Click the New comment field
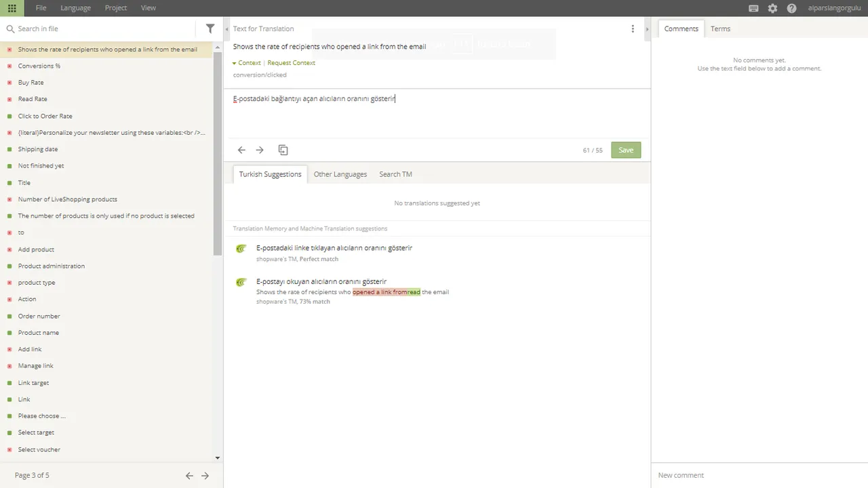 [759, 475]
